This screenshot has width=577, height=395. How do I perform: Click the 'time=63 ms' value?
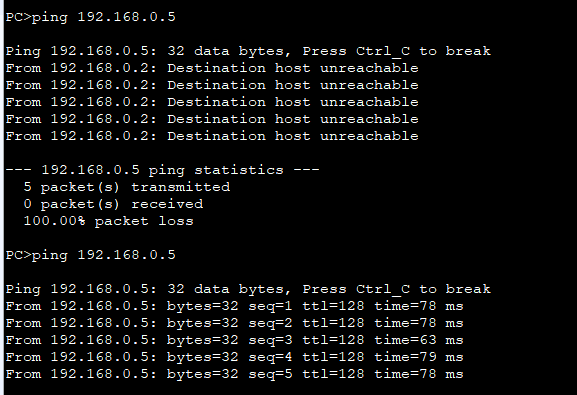click(419, 340)
